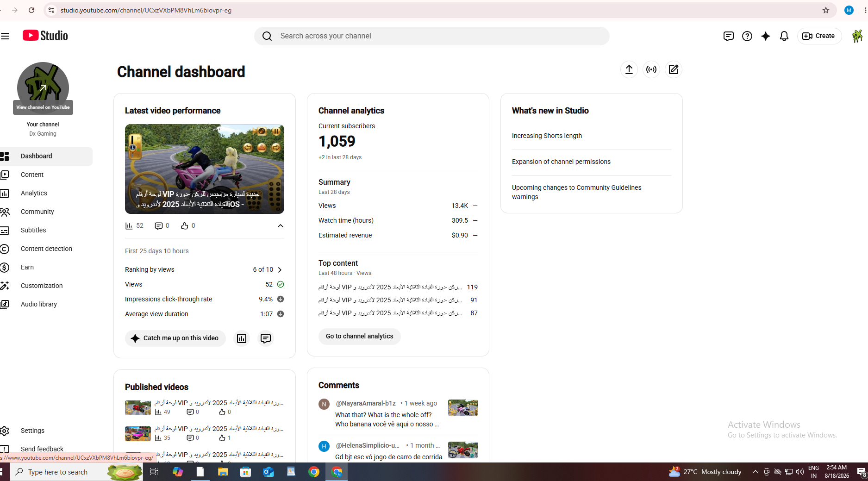The width and height of the screenshot is (868, 481).
Task: Click the down arrow icon beside click-through rate
Action: tap(281, 299)
